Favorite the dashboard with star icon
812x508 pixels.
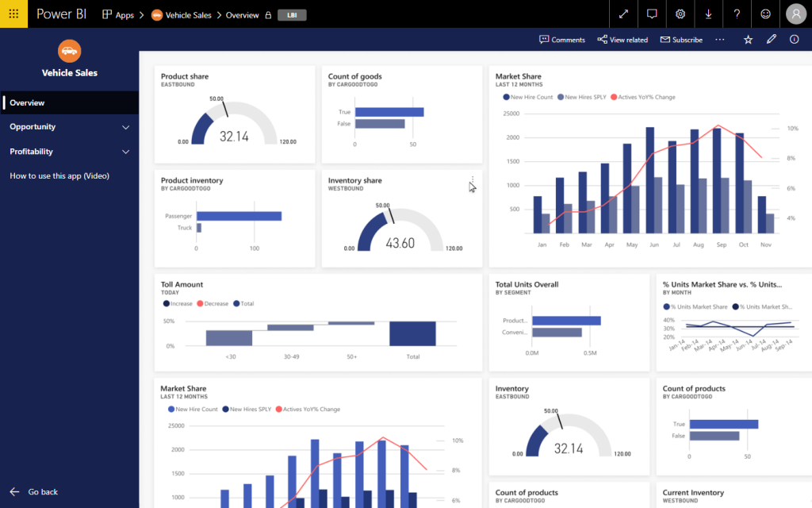[x=748, y=40]
